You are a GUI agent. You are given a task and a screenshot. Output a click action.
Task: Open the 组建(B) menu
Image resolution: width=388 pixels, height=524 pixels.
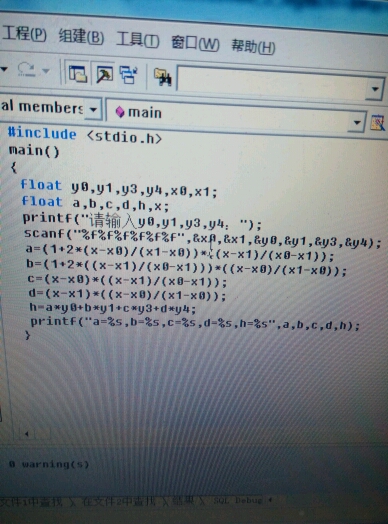point(81,36)
